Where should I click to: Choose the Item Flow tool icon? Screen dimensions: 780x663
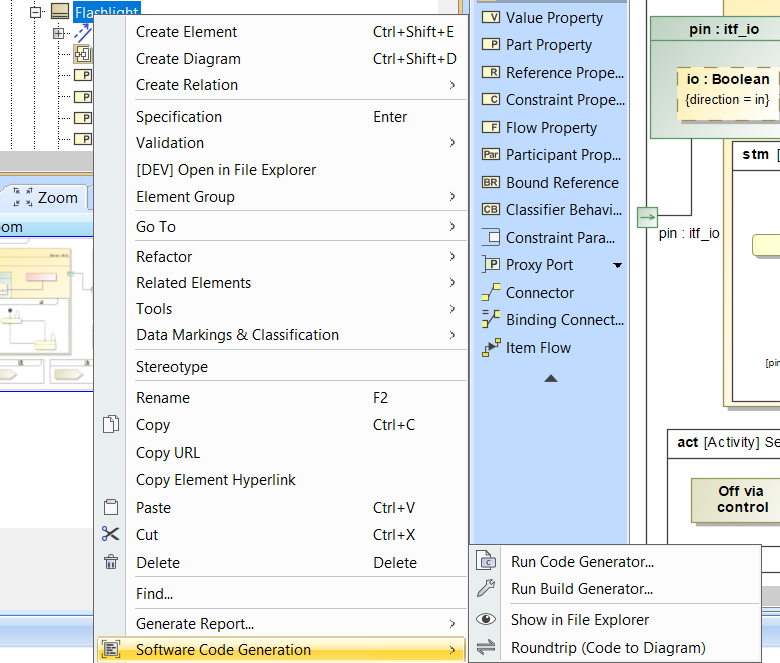pyautogui.click(x=491, y=348)
